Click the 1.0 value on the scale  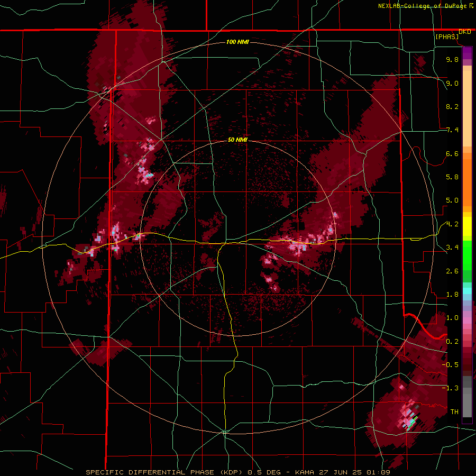click(452, 318)
